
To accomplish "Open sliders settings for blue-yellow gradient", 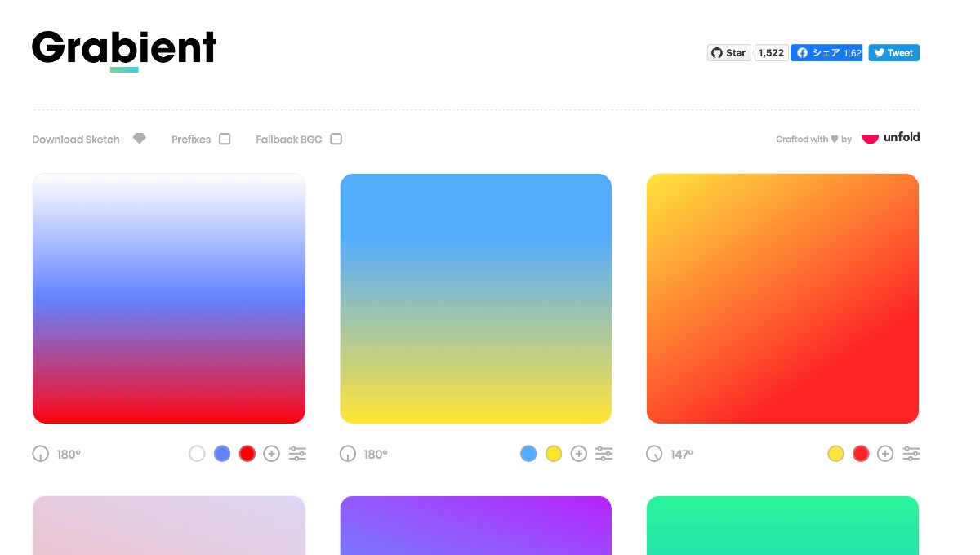I will click(x=604, y=454).
